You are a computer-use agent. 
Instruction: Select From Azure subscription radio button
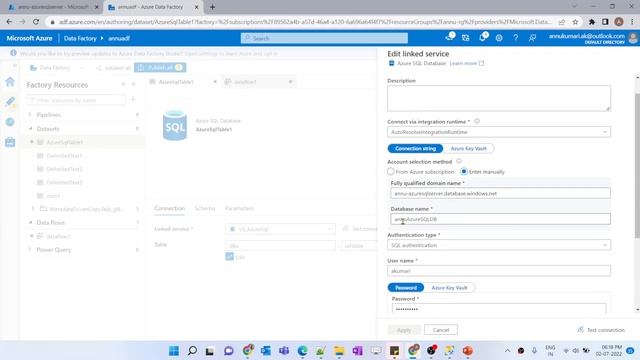point(391,171)
